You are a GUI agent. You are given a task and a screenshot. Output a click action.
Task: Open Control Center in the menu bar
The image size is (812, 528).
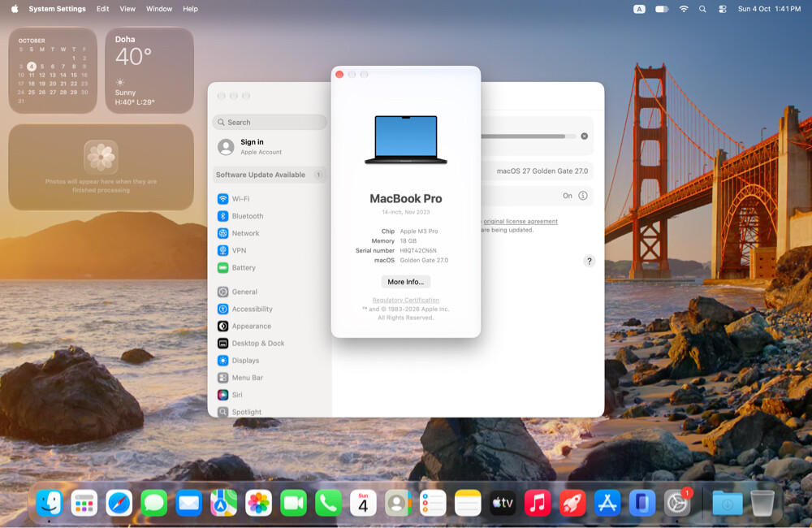723,9
